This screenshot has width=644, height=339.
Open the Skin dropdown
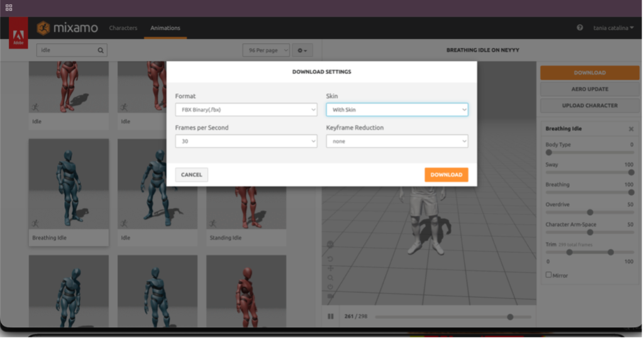pos(397,109)
